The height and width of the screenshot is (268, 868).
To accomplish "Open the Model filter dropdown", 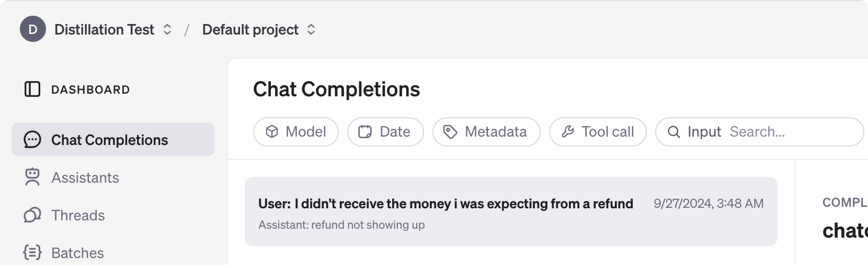I will (296, 132).
